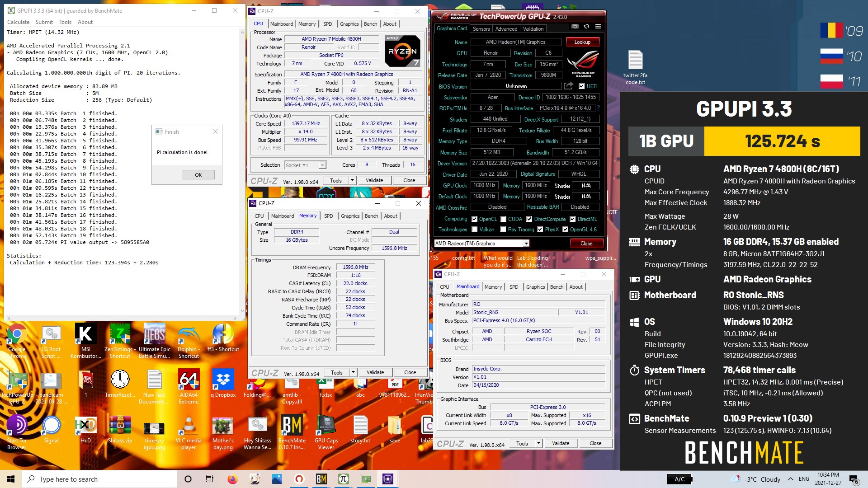Click the CPU-Z taskbar icon
Viewport: 868px width, 488px height.
(388, 479)
